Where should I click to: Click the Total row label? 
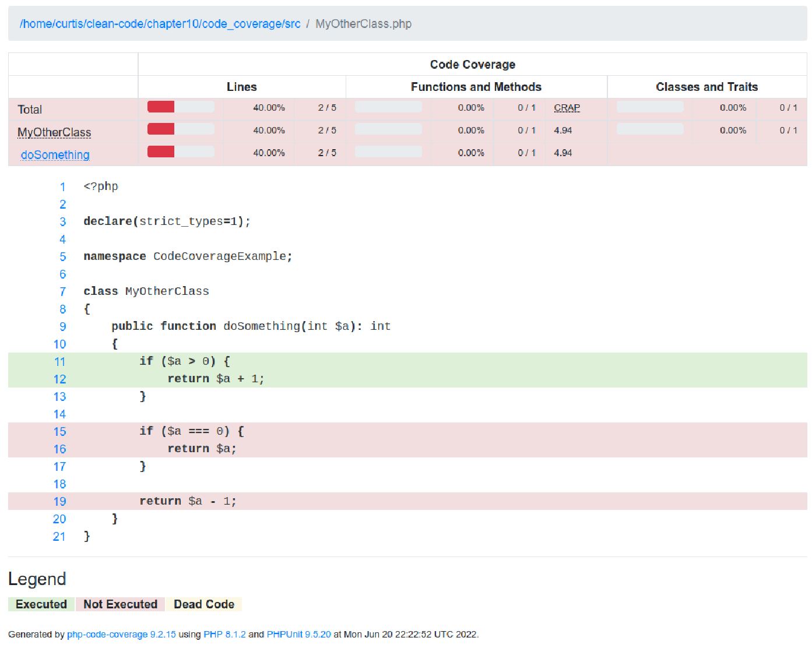point(30,110)
